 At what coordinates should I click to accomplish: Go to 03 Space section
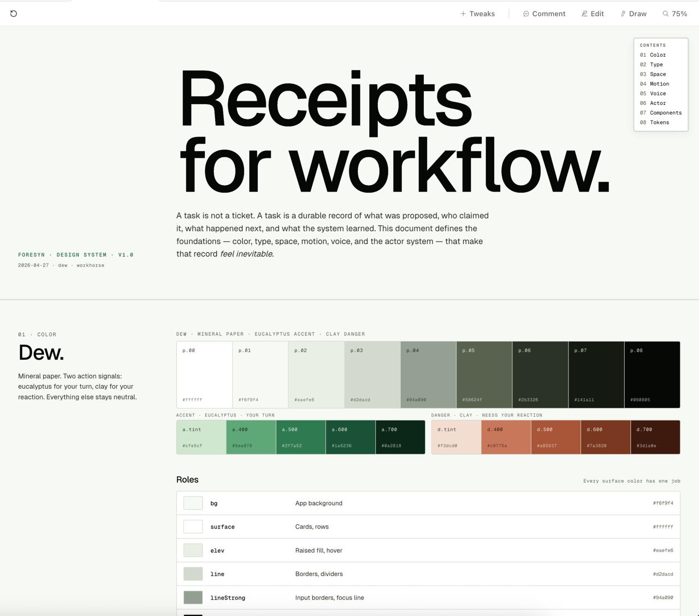(x=653, y=74)
